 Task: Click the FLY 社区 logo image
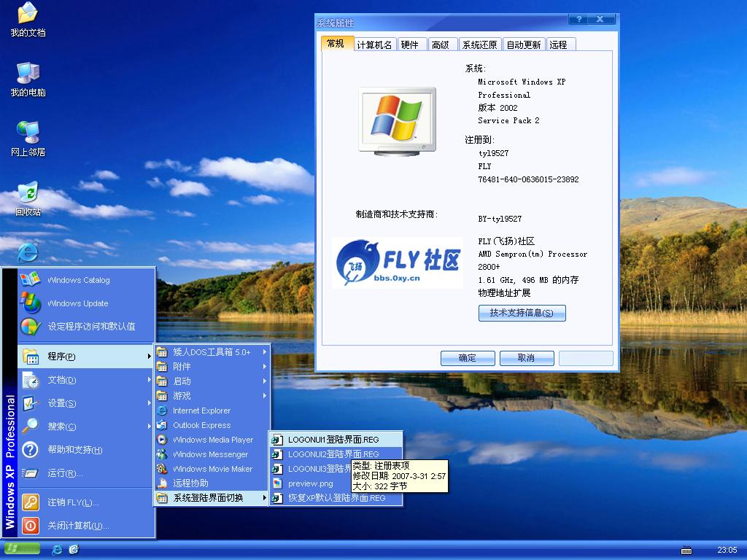(398, 262)
